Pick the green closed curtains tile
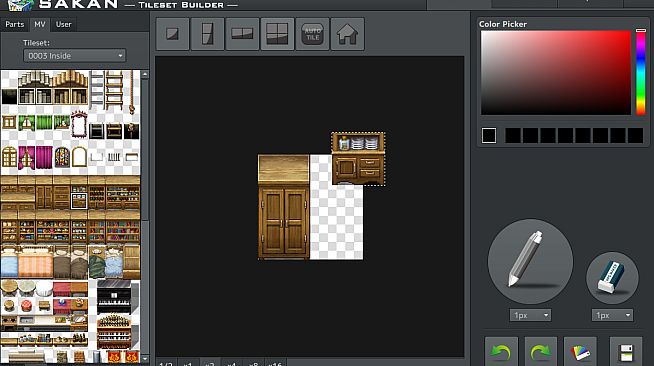Screen dimensions: 654x366 pos(45,123)
